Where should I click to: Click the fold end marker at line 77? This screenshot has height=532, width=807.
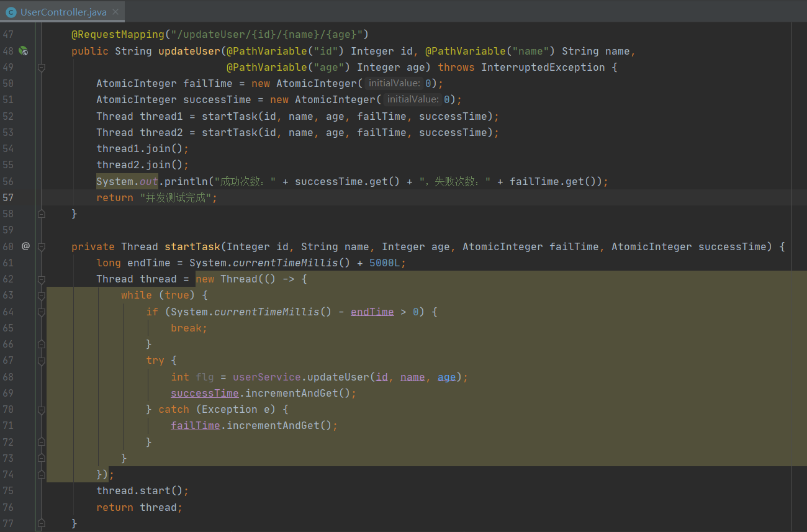42,523
